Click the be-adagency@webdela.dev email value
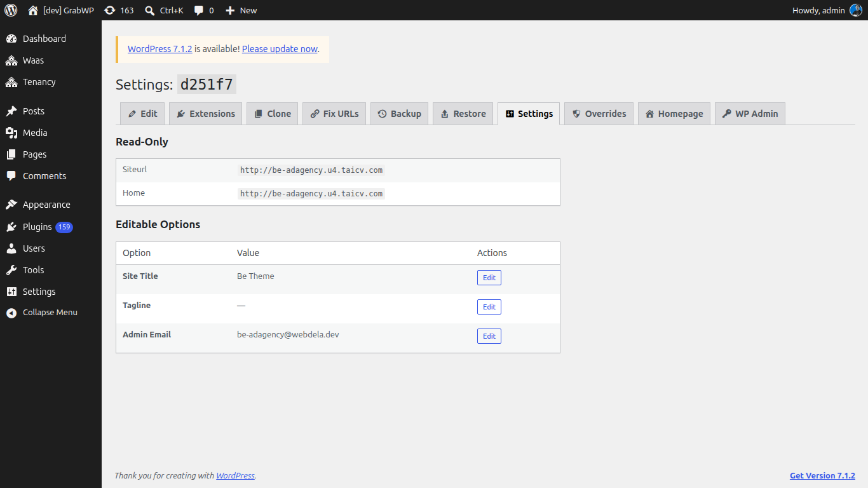This screenshot has height=488, width=868. [x=288, y=334]
